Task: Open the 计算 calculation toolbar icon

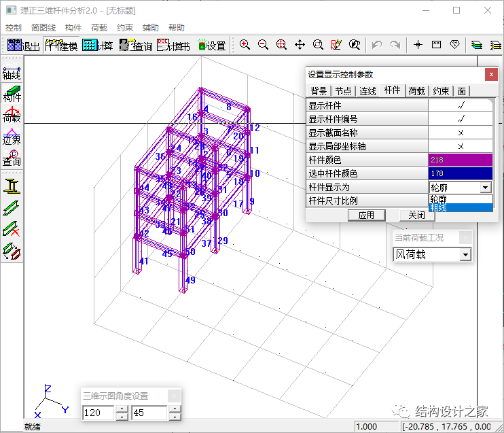Action: tap(97, 46)
